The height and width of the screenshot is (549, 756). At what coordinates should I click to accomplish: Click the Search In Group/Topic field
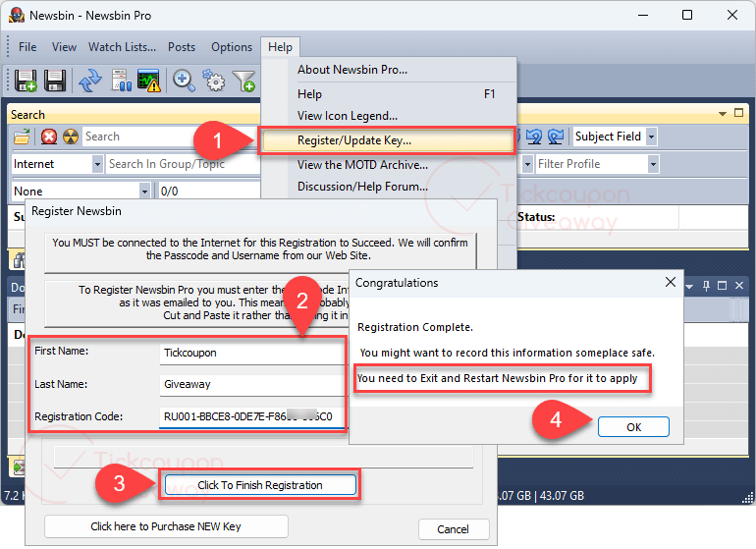184,165
